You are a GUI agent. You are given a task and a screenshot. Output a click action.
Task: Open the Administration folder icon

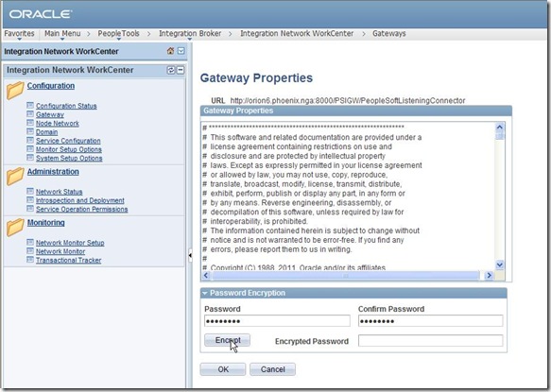click(15, 176)
